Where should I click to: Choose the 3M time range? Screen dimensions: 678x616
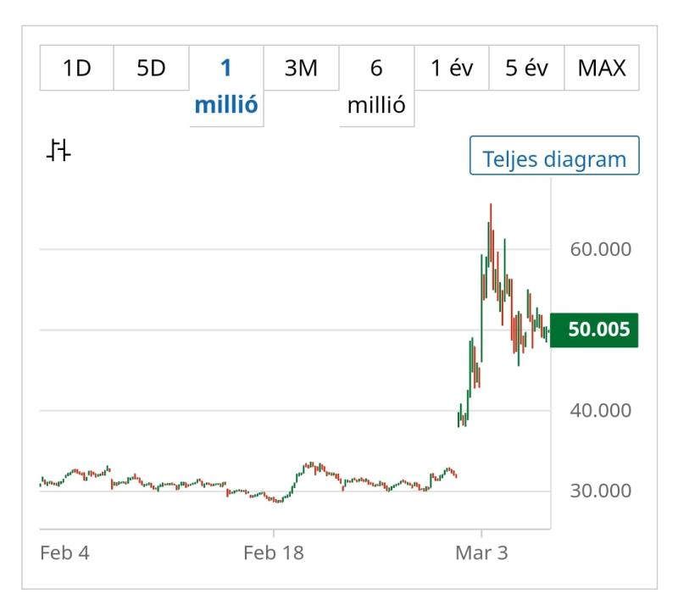point(301,68)
